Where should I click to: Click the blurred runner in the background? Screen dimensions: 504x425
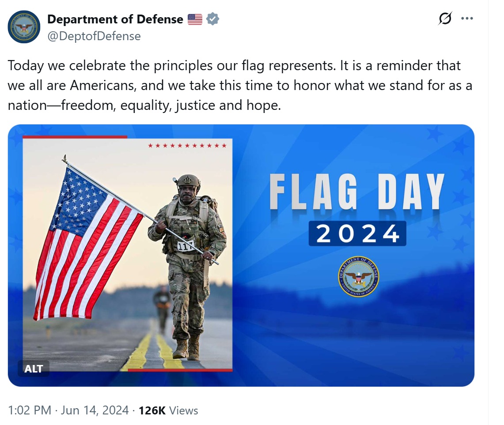162,305
